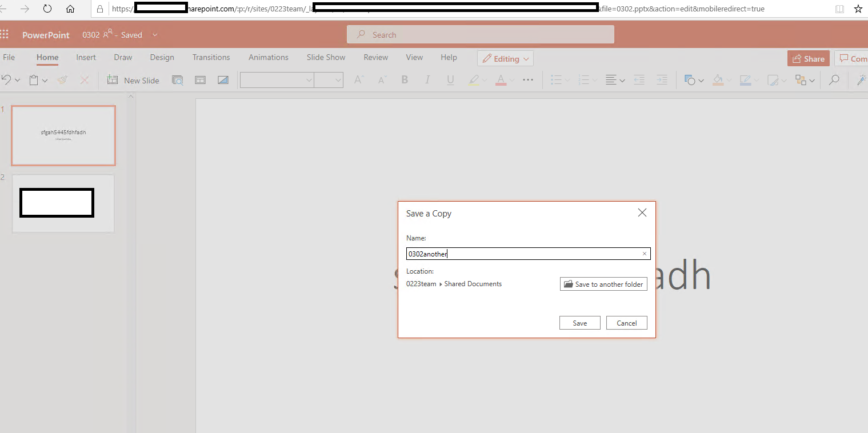The image size is (868, 433).
Task: Click Save to another folder
Action: [603, 284]
